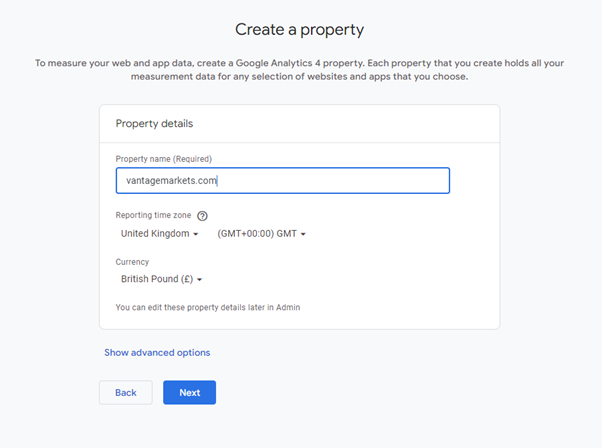The width and height of the screenshot is (602, 448).
Task: Click the Currency label text
Action: point(135,261)
